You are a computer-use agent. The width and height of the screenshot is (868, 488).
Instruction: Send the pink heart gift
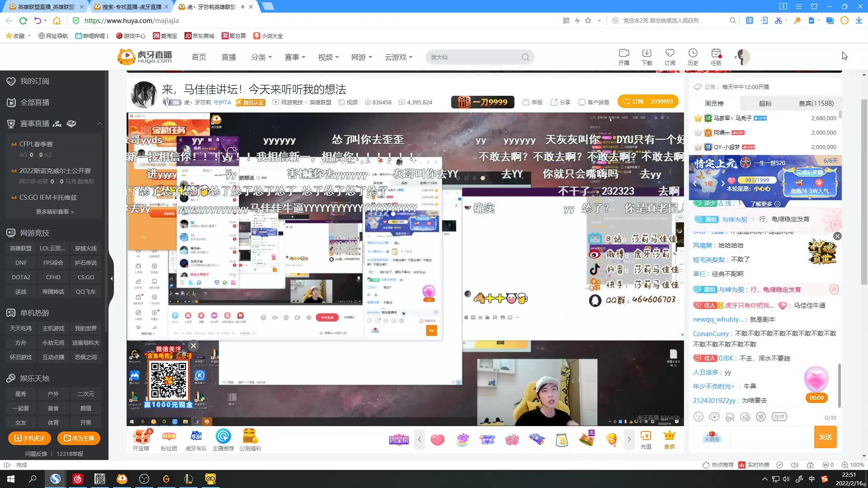438,439
